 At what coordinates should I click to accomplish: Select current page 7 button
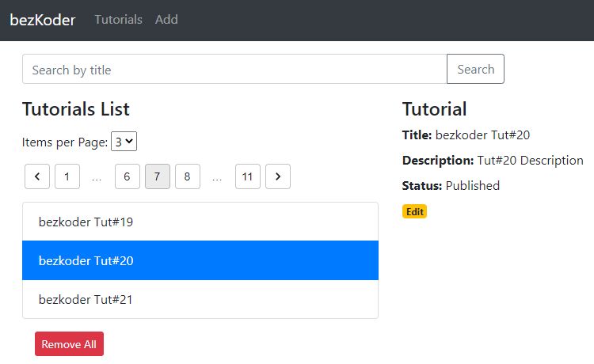coord(158,176)
